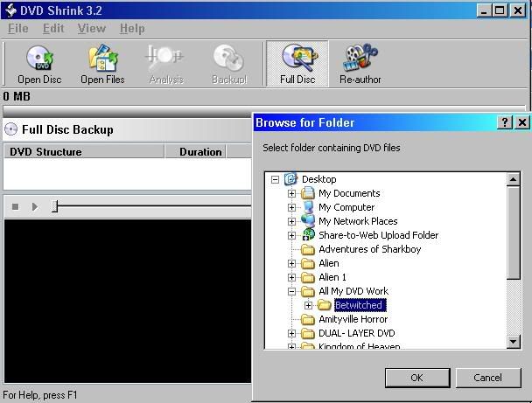Viewport: 532px width, 403px height.
Task: Click OK to confirm folder
Action: (x=416, y=378)
